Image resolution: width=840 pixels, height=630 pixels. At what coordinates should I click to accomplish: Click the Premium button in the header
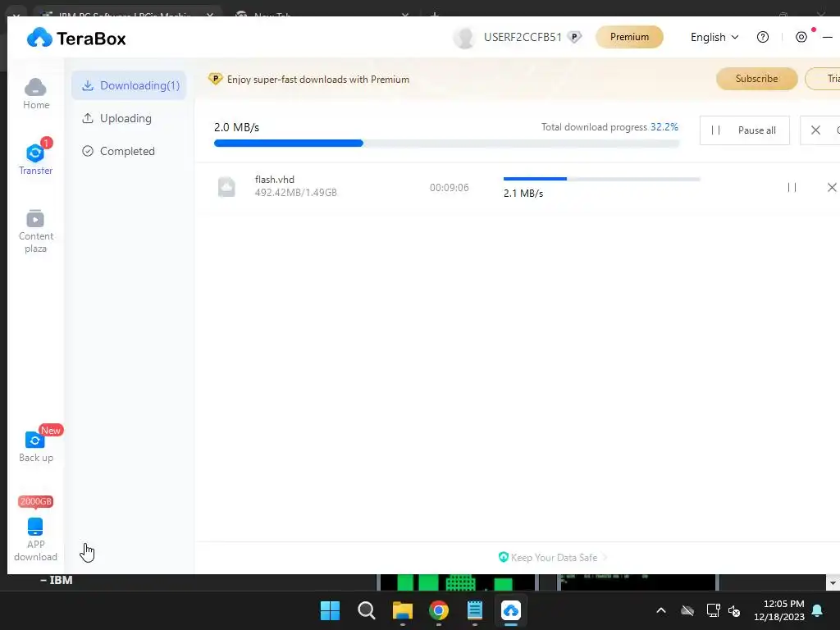pos(629,37)
